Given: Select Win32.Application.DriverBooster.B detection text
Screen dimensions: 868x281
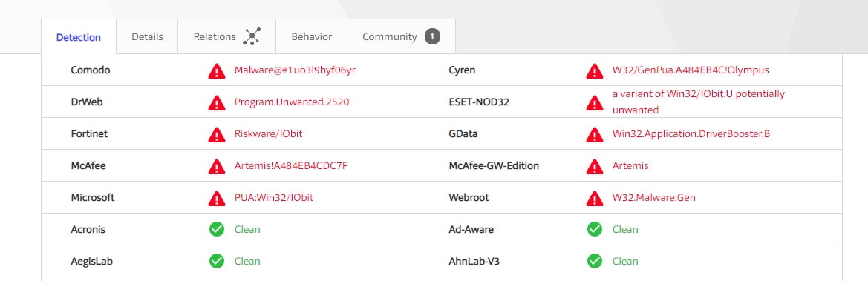Looking at the screenshot, I should click(x=691, y=134).
